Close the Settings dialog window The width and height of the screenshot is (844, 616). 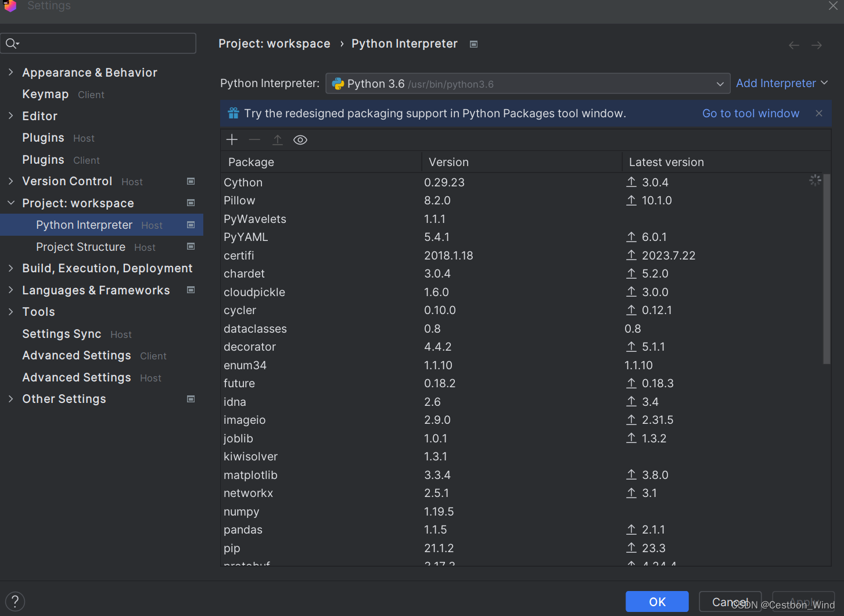(x=833, y=6)
